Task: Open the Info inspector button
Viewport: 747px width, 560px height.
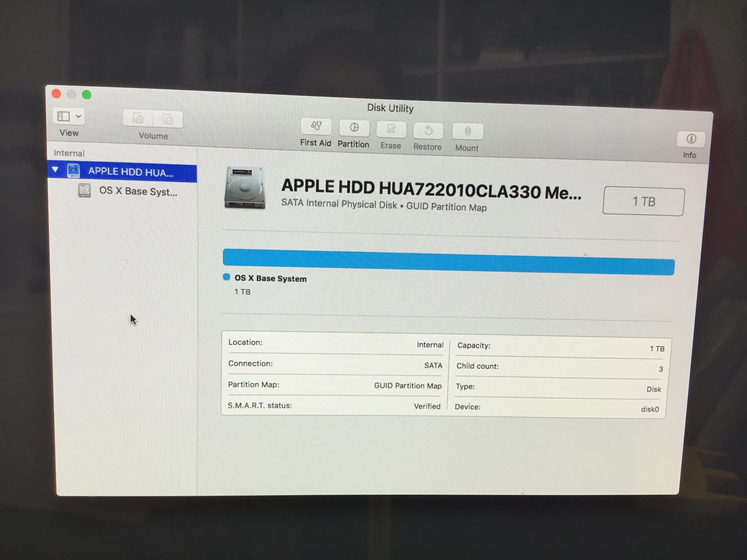Action: [691, 139]
